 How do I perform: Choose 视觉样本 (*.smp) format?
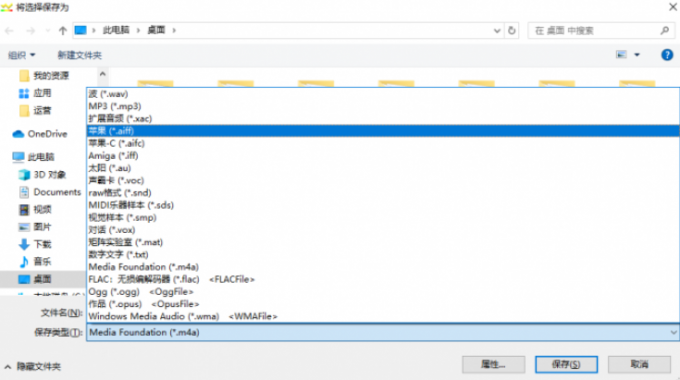(383, 217)
